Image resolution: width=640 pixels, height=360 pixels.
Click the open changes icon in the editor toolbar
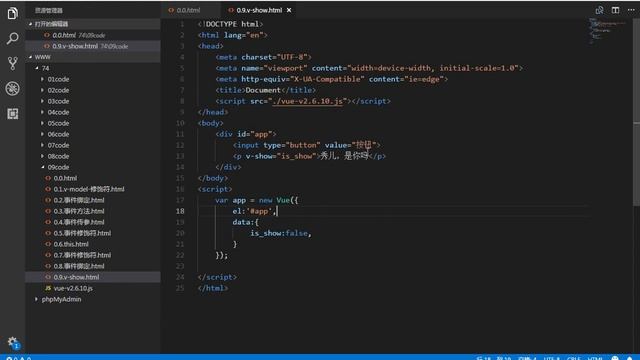click(599, 10)
